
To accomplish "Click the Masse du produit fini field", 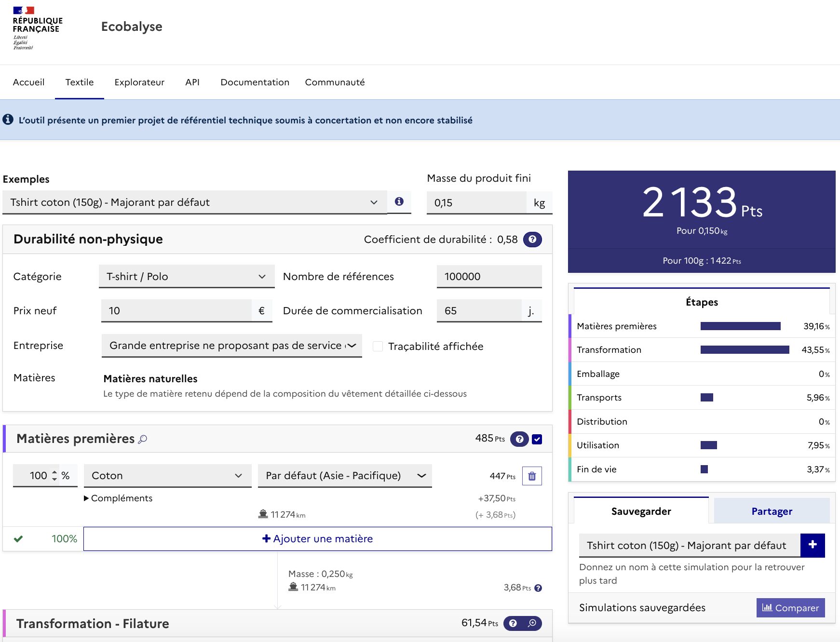I will point(476,203).
